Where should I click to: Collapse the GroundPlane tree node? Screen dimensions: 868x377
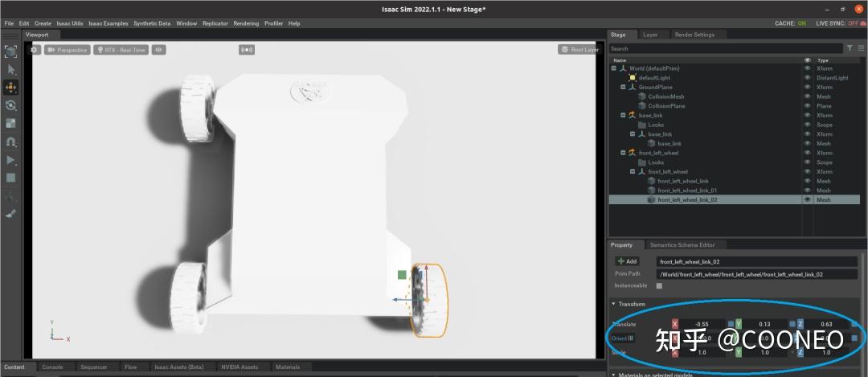click(x=623, y=88)
